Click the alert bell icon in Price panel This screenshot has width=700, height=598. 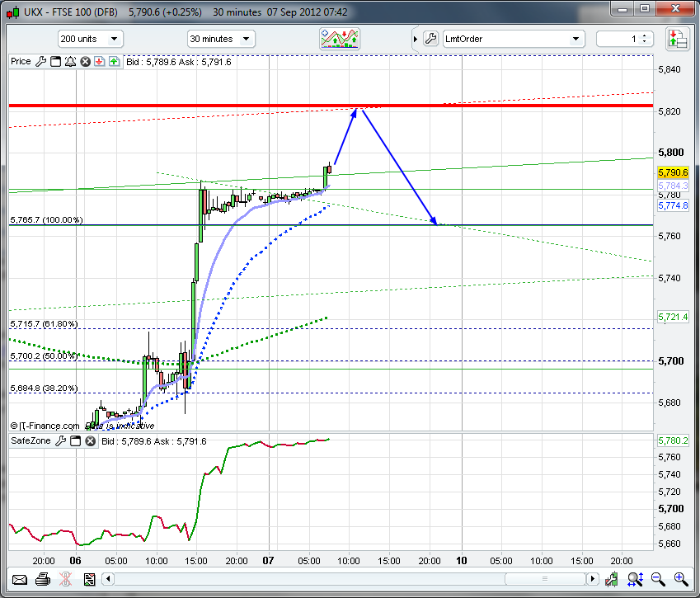(x=69, y=62)
